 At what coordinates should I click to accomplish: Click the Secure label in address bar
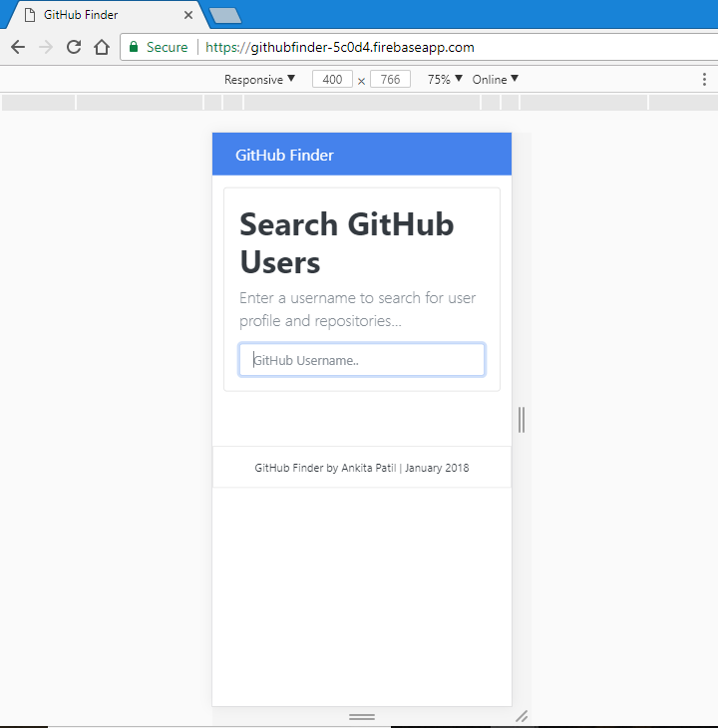pyautogui.click(x=168, y=47)
